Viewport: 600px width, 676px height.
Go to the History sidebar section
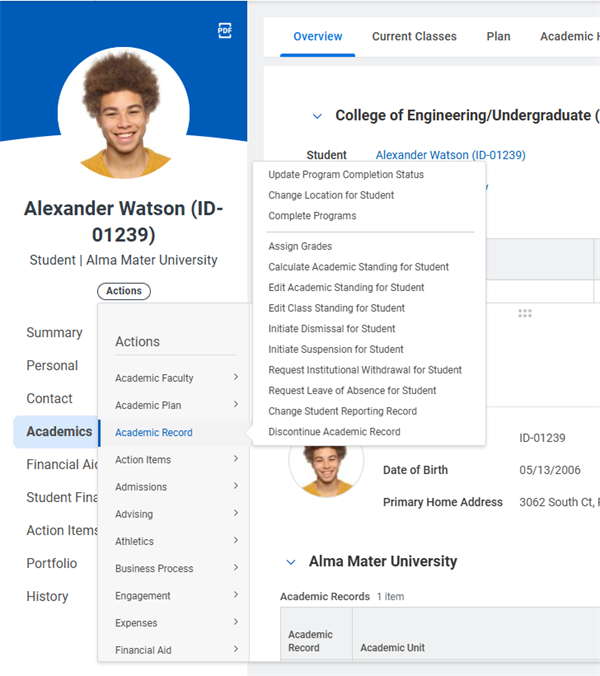(47, 596)
